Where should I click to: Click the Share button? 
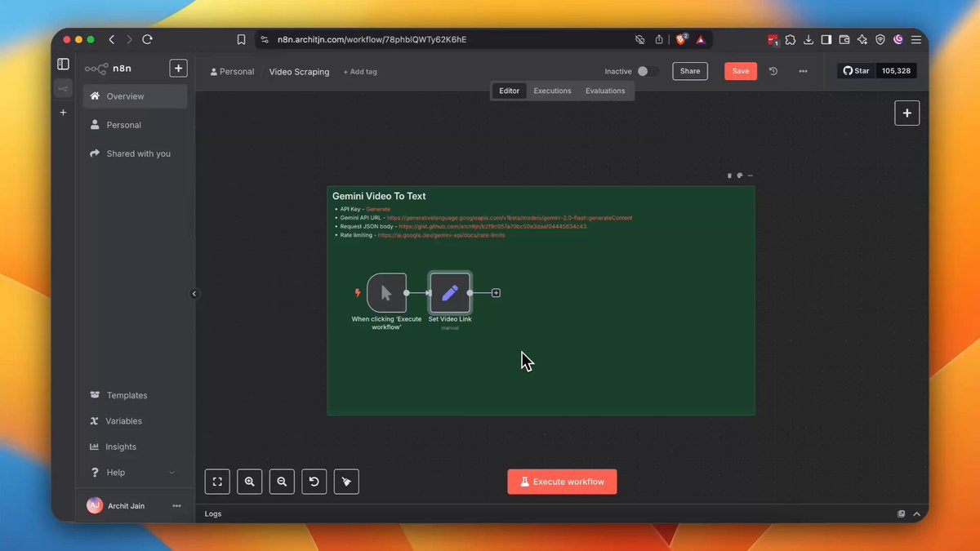pos(690,71)
